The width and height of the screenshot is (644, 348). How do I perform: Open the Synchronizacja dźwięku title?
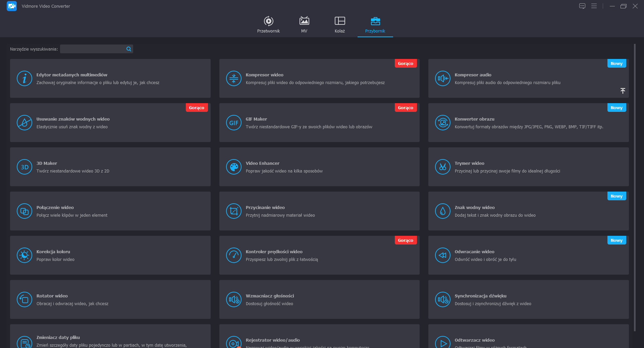(480, 296)
